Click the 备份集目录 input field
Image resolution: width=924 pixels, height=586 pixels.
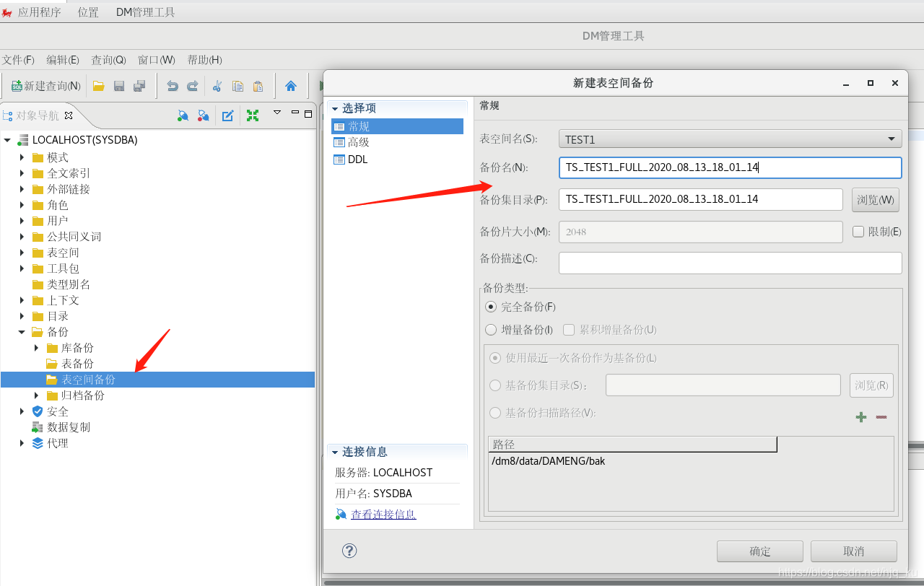click(701, 199)
